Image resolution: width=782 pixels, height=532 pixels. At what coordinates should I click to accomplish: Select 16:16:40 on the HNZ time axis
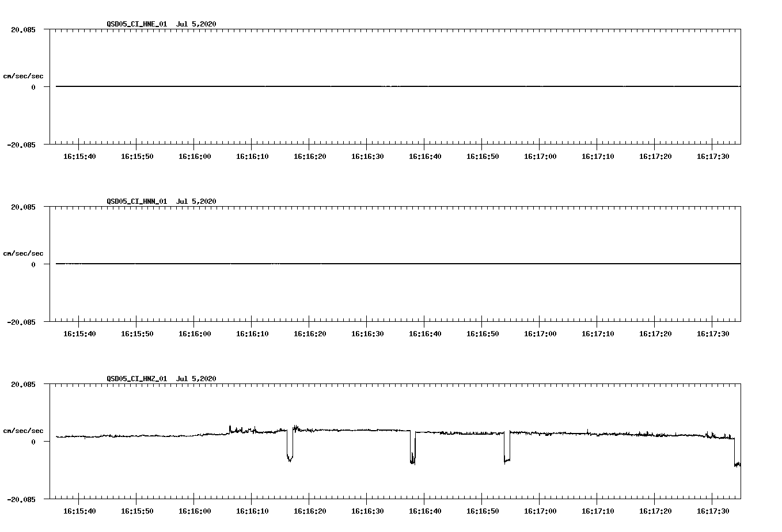coord(425,511)
